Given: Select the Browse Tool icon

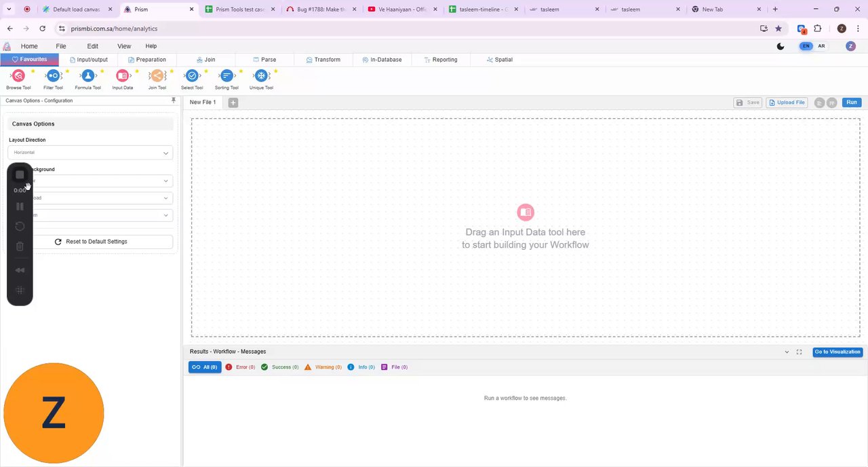Looking at the screenshot, I should click(x=18, y=76).
